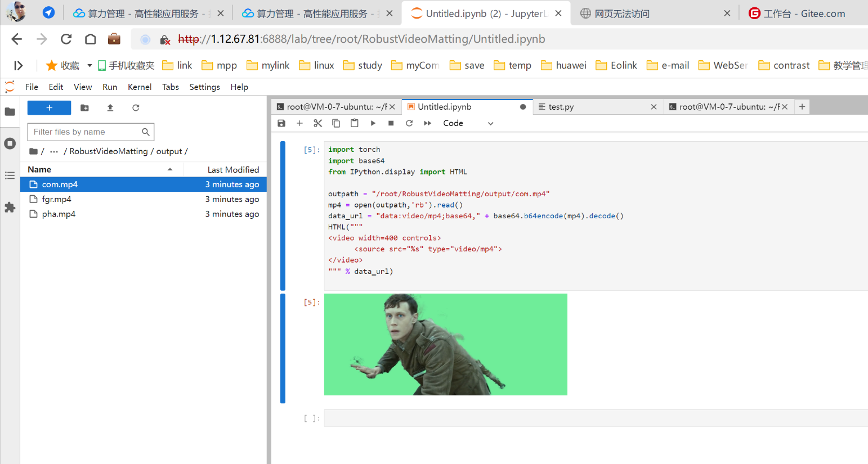Click the empty code cell input
Image resolution: width=868 pixels, height=464 pixels.
point(596,418)
